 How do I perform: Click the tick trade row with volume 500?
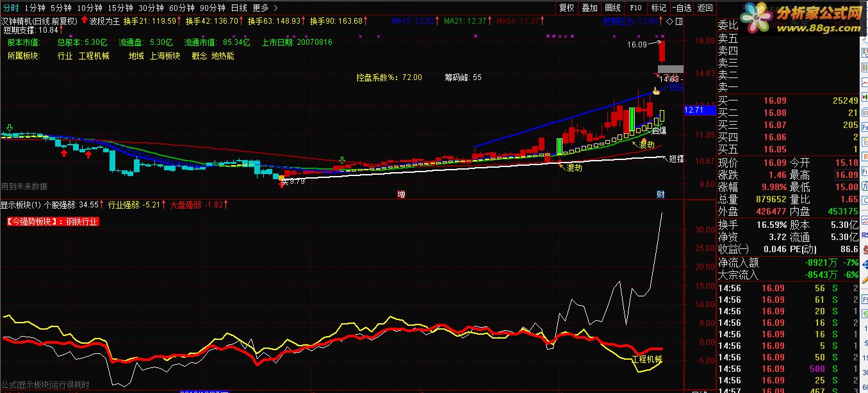(x=787, y=369)
